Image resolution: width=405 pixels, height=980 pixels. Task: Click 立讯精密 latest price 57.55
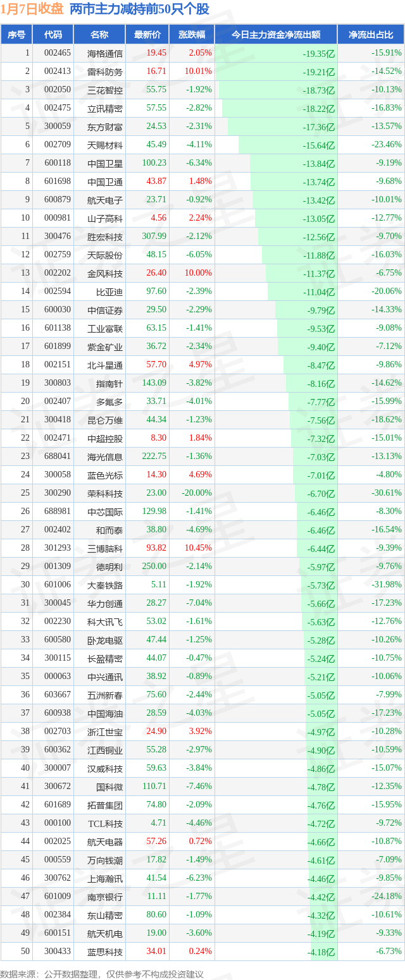pyautogui.click(x=156, y=108)
